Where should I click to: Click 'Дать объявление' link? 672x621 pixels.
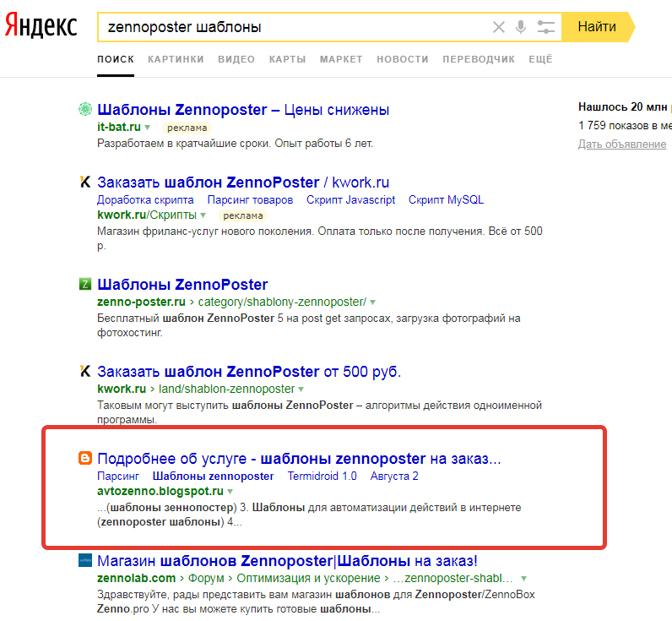[622, 144]
